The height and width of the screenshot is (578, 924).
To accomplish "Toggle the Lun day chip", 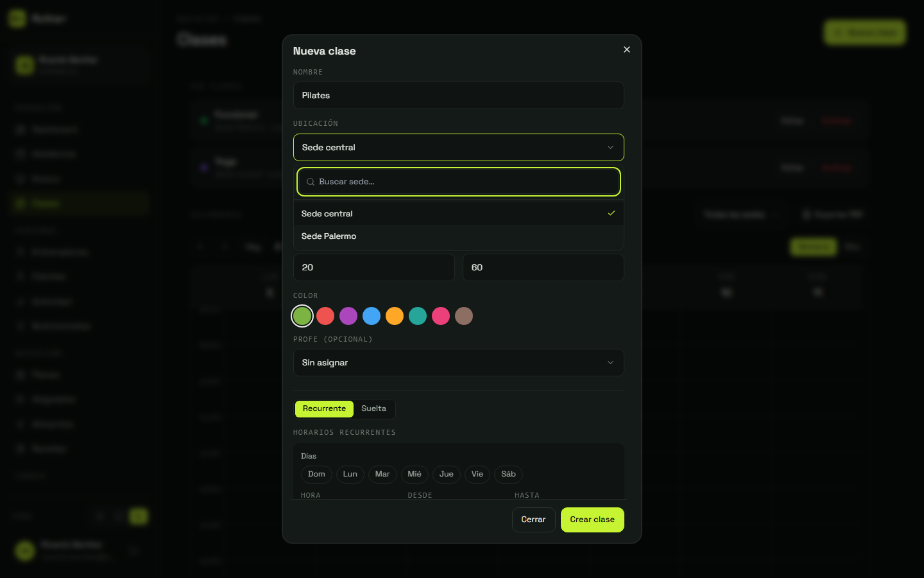I will click(x=350, y=474).
